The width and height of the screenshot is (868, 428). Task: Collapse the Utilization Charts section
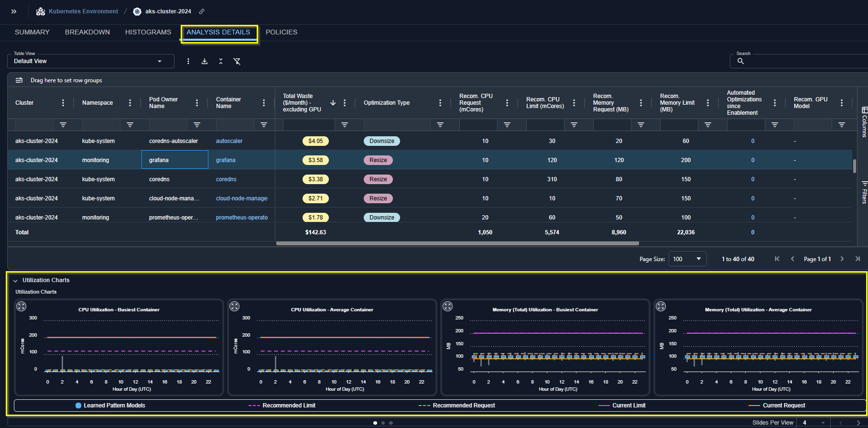[15, 281]
